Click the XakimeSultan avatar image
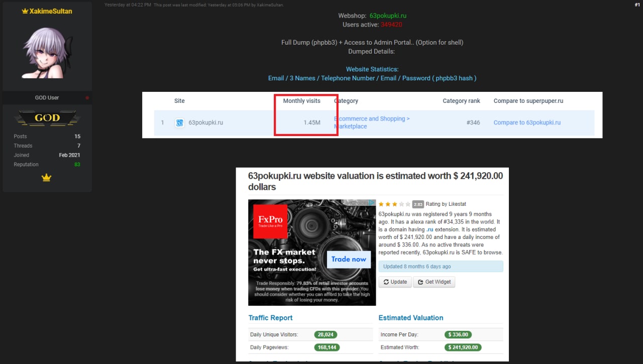Screen dimensions: 643x364 click(47, 53)
